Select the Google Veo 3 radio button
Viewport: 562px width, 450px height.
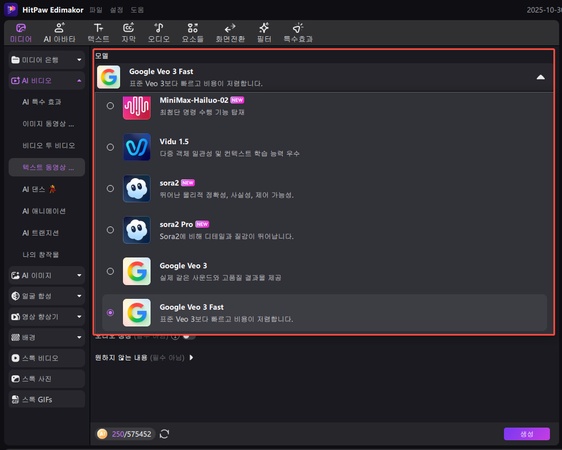(110, 271)
